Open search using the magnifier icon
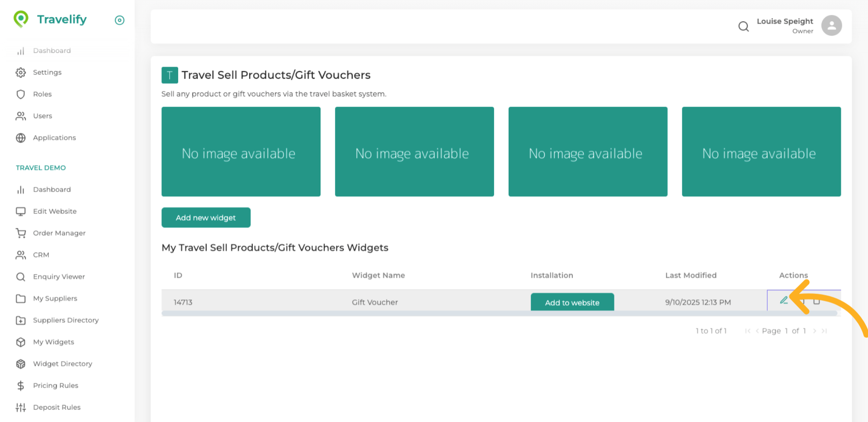Screen dimensions: 868x422 click(x=743, y=26)
